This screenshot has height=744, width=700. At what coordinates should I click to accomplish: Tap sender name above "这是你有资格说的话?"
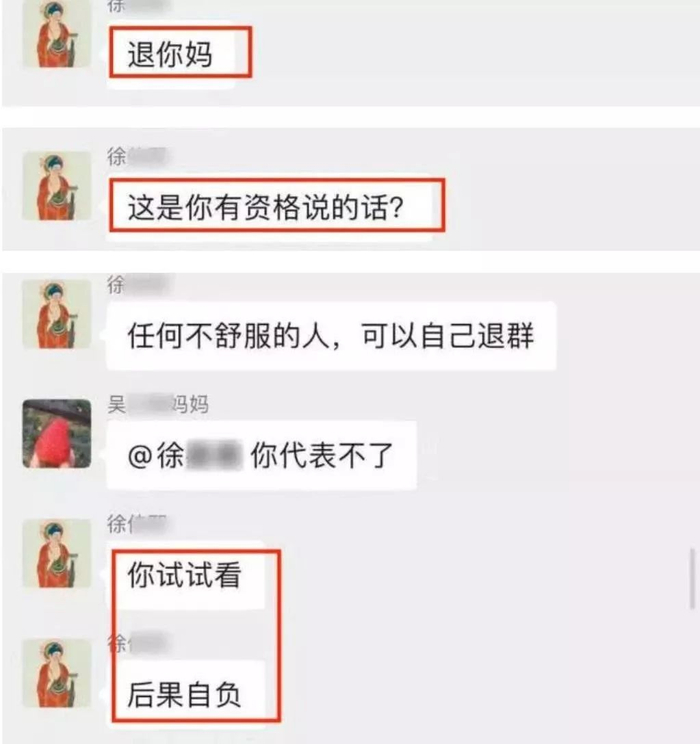pos(136,157)
